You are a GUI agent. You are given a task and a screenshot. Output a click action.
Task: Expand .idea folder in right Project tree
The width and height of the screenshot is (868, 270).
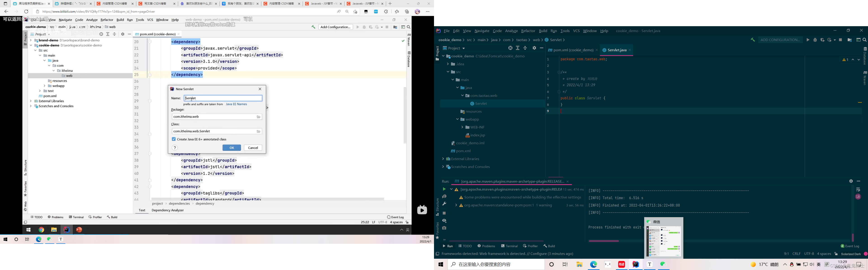[448, 64]
